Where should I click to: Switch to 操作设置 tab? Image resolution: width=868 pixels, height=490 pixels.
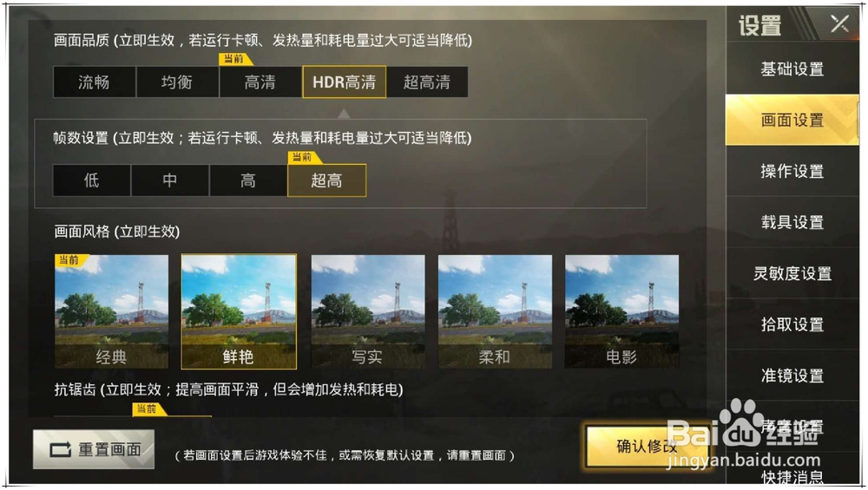[x=792, y=172]
